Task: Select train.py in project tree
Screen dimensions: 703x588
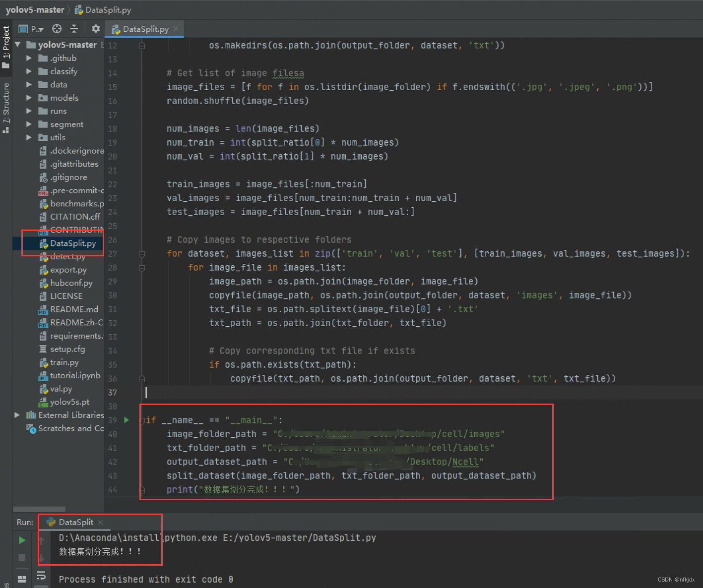Action: (59, 362)
